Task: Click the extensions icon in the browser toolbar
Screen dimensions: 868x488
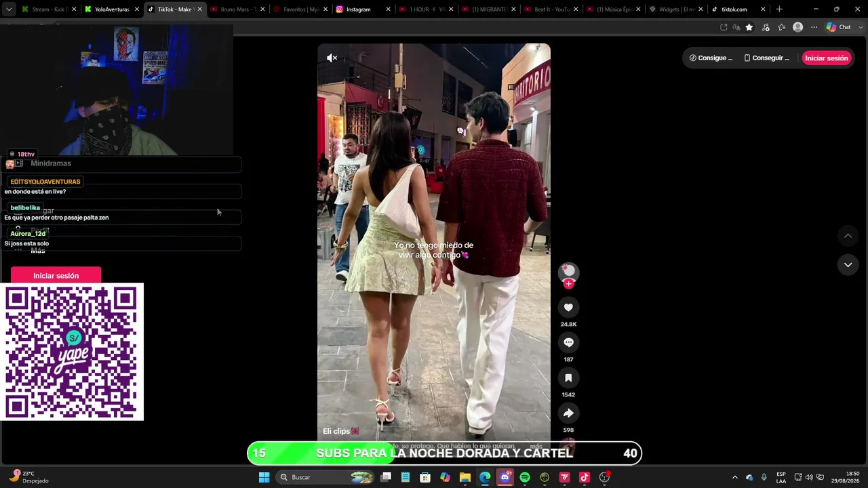Action: coord(766,27)
